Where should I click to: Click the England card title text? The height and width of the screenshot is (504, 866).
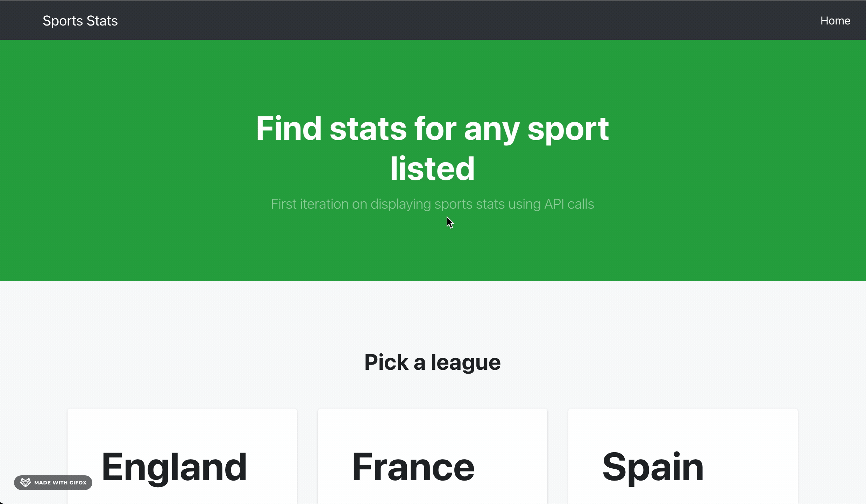(x=174, y=467)
